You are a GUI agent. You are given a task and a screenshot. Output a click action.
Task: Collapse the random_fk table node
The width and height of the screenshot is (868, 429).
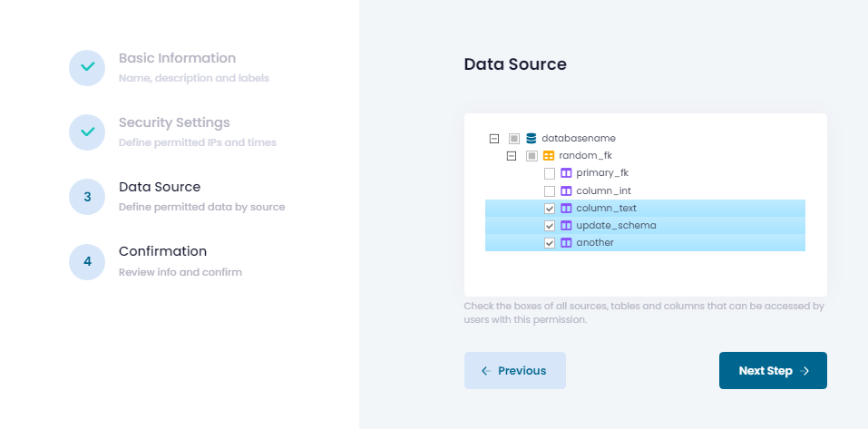click(x=512, y=156)
